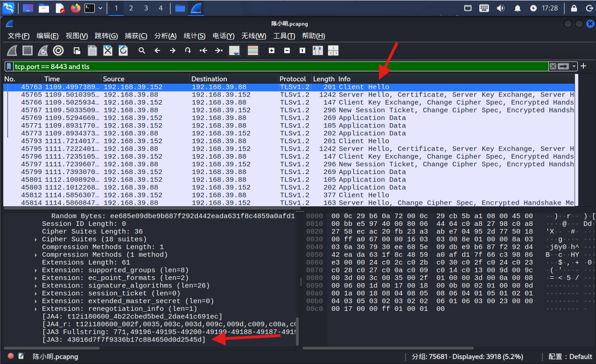
Task: Toggle auto-scroll during live capture
Action: [234, 50]
